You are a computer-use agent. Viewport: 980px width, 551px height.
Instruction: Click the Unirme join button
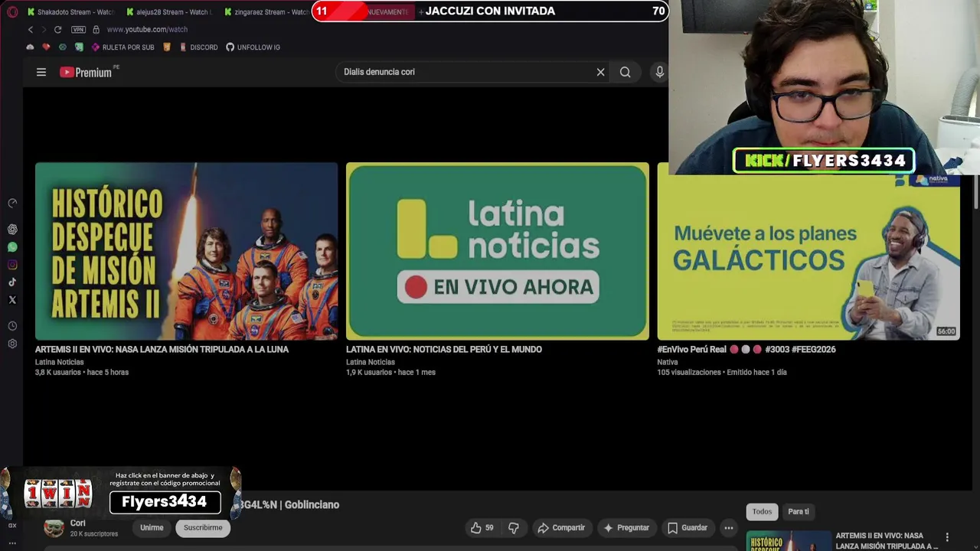(152, 527)
